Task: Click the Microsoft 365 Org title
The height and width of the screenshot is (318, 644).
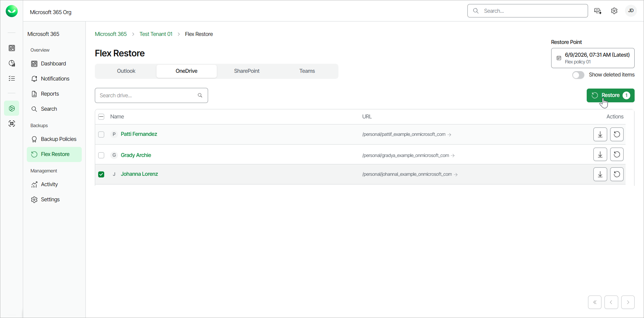Action: (51, 12)
